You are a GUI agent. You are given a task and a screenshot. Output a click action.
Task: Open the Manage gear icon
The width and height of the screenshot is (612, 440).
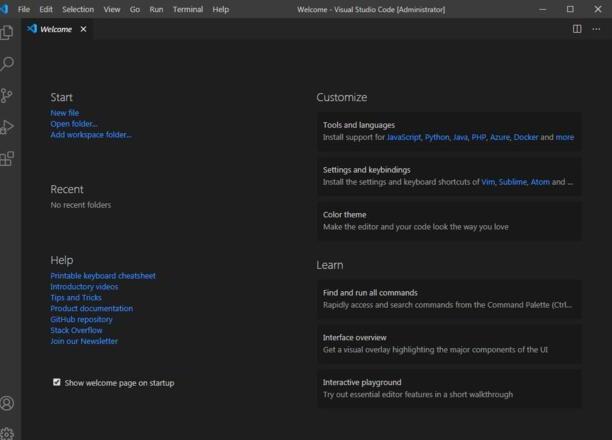[x=7, y=433]
